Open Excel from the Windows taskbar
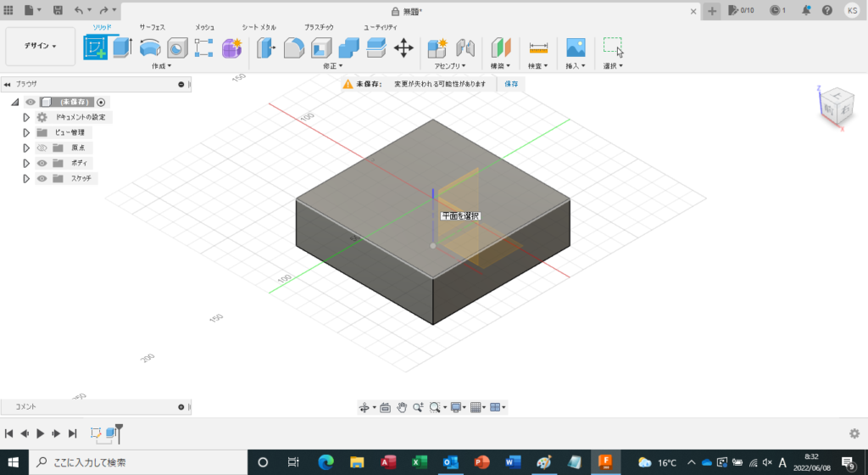The width and height of the screenshot is (868, 475). click(419, 462)
